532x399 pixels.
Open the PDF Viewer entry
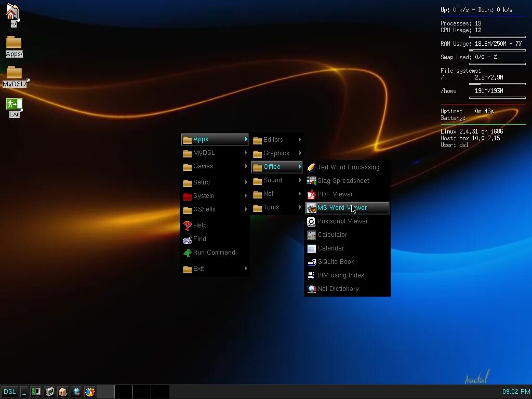[x=347, y=194]
